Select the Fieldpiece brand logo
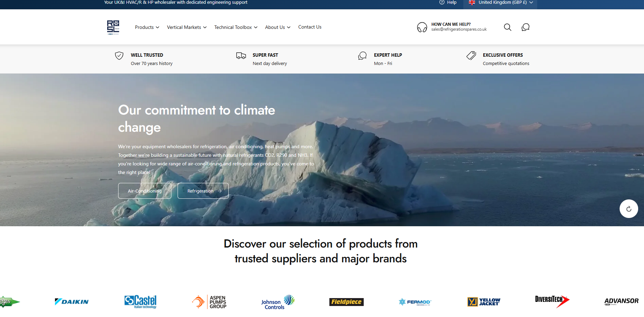The width and height of the screenshot is (644, 317). pos(346,302)
